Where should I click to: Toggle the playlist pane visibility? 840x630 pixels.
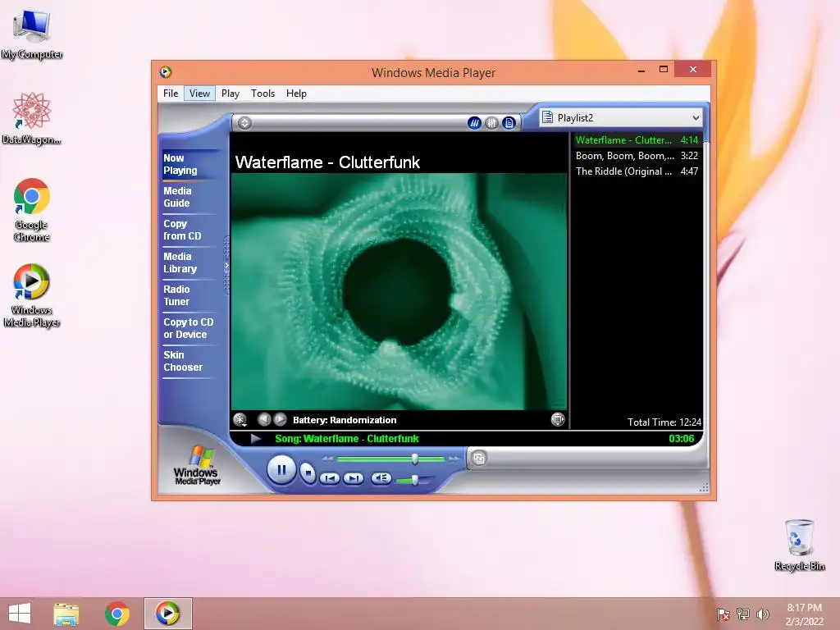509,123
